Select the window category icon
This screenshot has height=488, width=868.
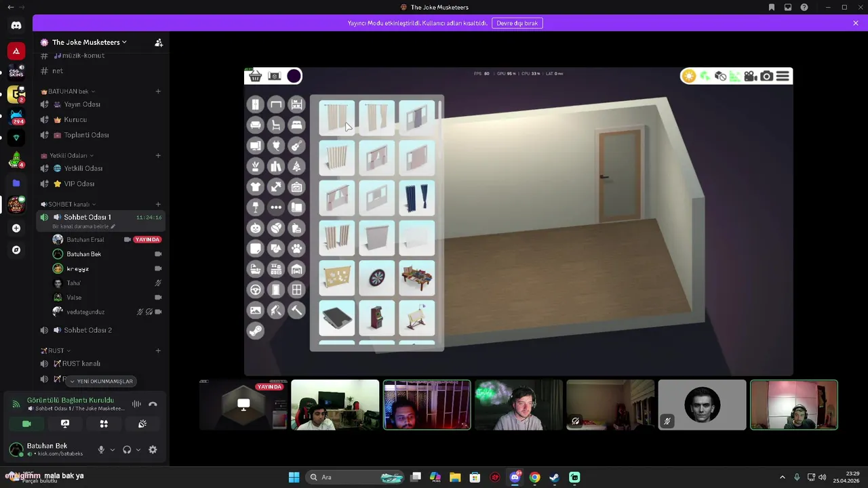pyautogui.click(x=296, y=290)
